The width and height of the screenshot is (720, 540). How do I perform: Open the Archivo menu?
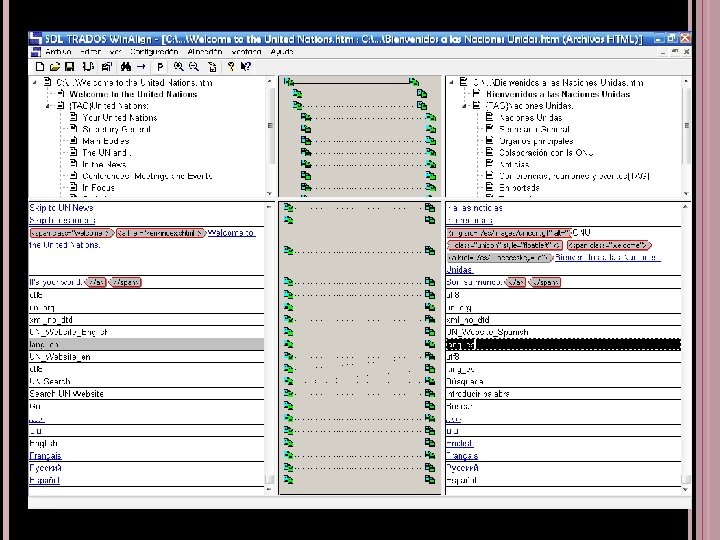58,52
